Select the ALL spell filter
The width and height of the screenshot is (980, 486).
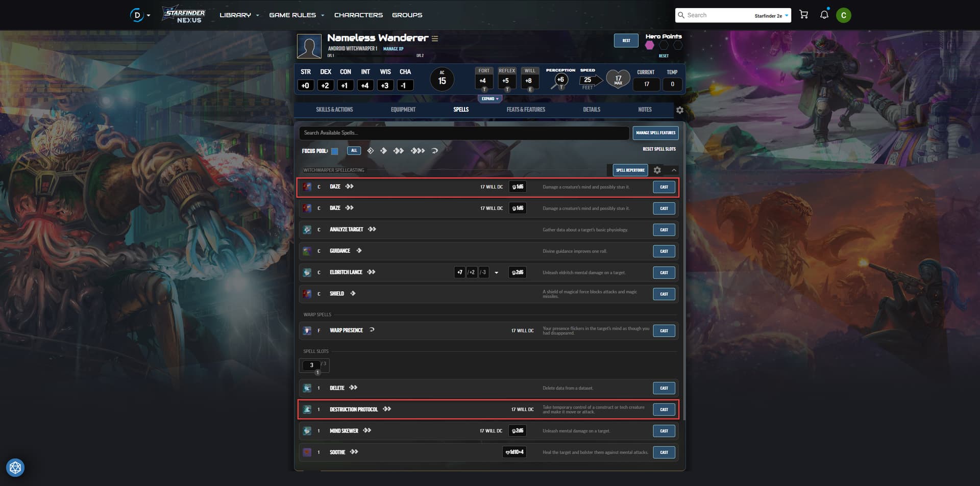(354, 150)
